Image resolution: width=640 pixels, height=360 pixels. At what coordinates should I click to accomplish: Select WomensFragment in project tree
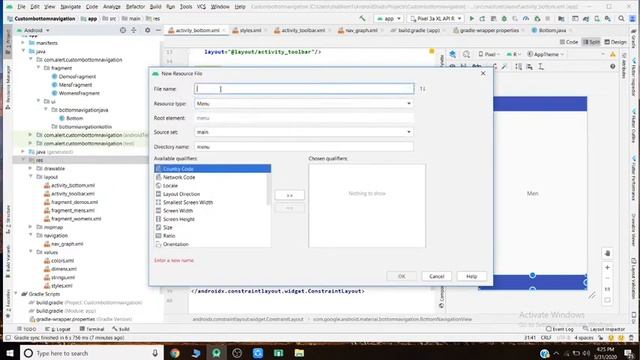click(x=79, y=93)
